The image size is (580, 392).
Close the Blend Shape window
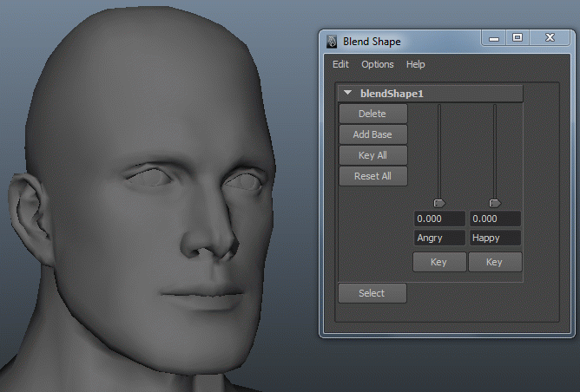(549, 38)
